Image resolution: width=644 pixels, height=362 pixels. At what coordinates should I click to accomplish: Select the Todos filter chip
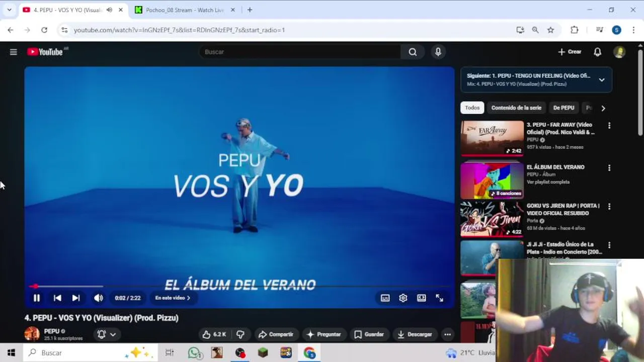click(472, 108)
